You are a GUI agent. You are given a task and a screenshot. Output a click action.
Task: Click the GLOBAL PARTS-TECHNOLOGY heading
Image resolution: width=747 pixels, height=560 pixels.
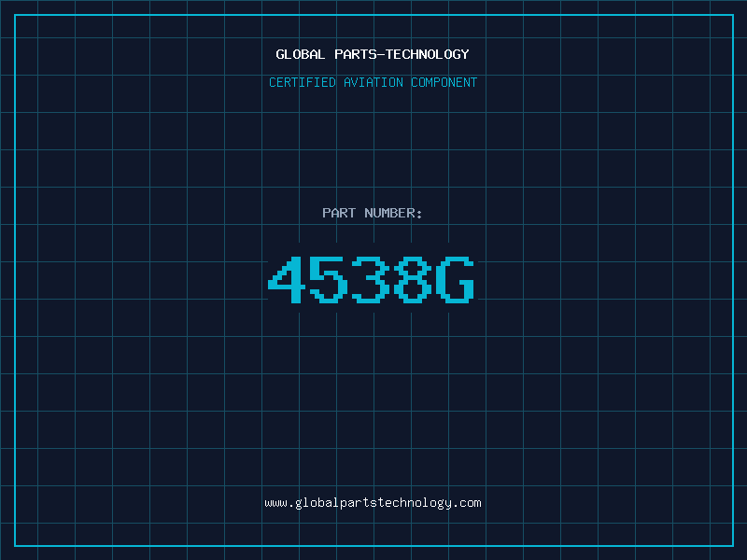pos(373,54)
